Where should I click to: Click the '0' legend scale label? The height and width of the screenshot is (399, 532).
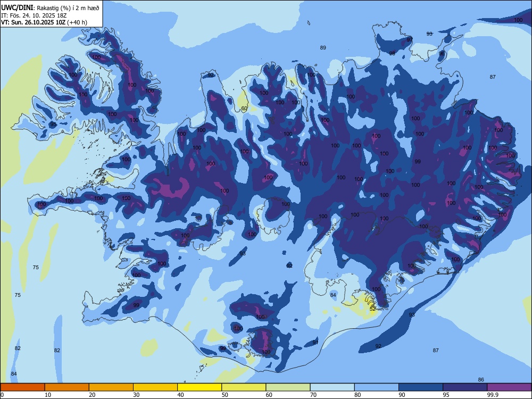2,395
